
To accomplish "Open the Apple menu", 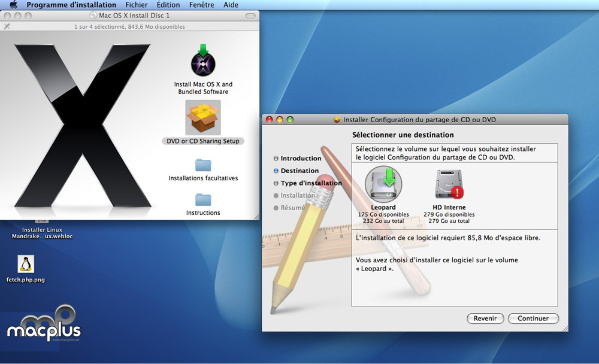I will tap(13, 5).
